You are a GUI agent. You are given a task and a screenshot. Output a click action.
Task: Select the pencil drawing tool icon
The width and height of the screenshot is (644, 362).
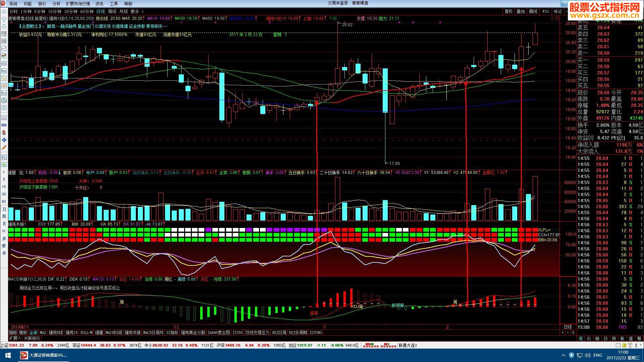click(4, 147)
